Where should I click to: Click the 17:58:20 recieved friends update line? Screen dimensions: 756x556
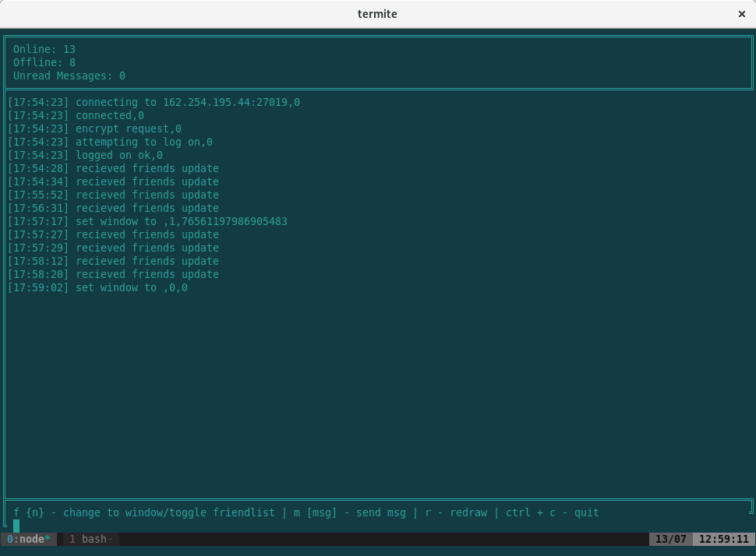[113, 275]
